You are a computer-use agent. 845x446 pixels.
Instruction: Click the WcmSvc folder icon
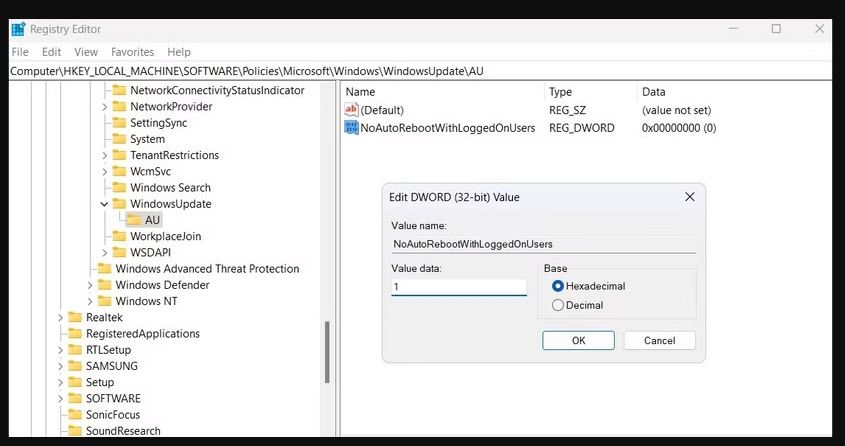[x=119, y=171]
